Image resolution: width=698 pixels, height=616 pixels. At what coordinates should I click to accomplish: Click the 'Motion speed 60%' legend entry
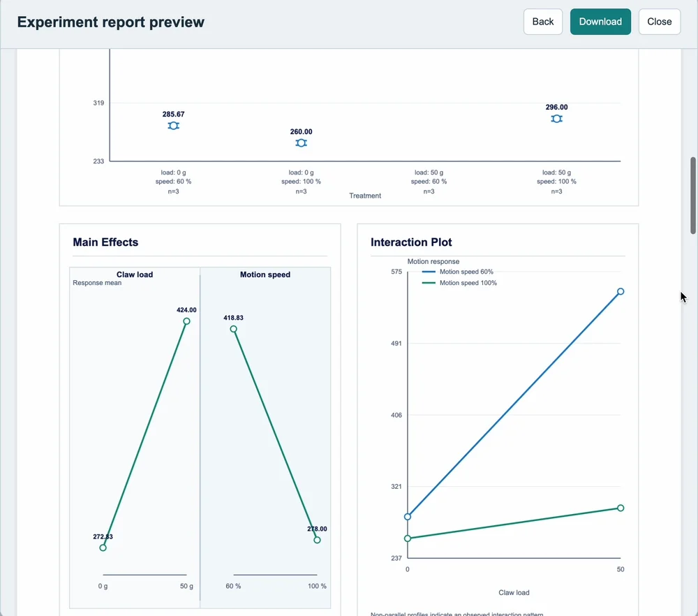click(466, 272)
